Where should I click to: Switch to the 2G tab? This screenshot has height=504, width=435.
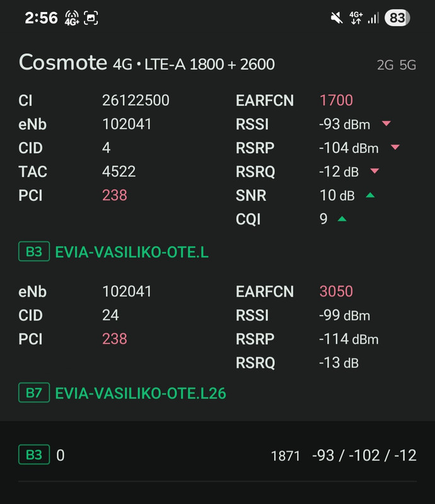pos(385,65)
